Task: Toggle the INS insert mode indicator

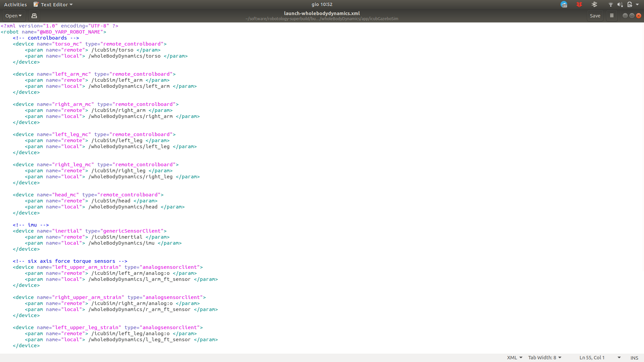Action: click(x=634, y=358)
